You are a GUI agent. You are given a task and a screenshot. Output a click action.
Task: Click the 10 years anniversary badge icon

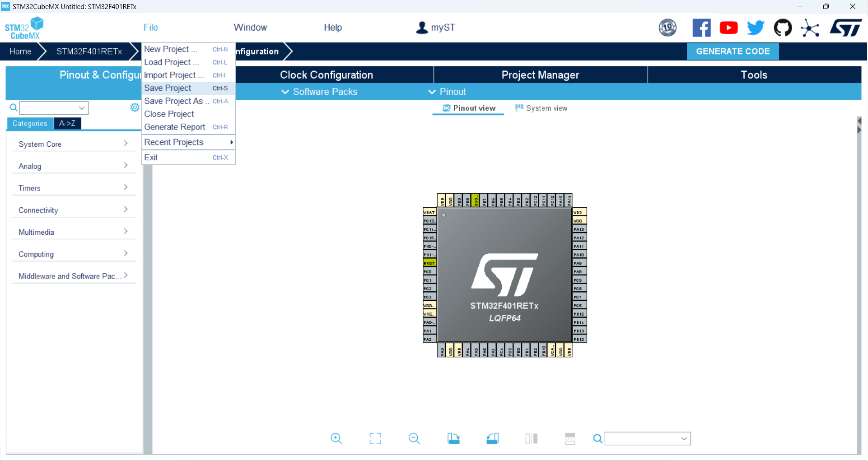667,28
